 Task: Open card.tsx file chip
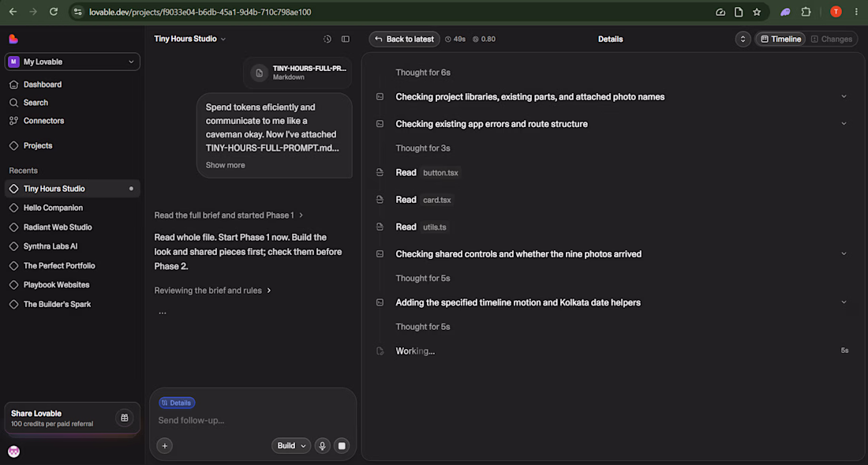pyautogui.click(x=437, y=200)
